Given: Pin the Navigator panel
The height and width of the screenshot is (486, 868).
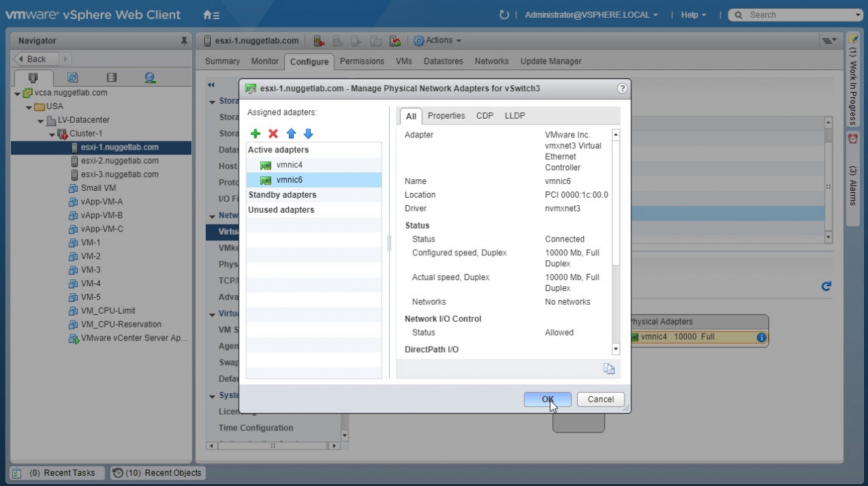Looking at the screenshot, I should click(184, 41).
